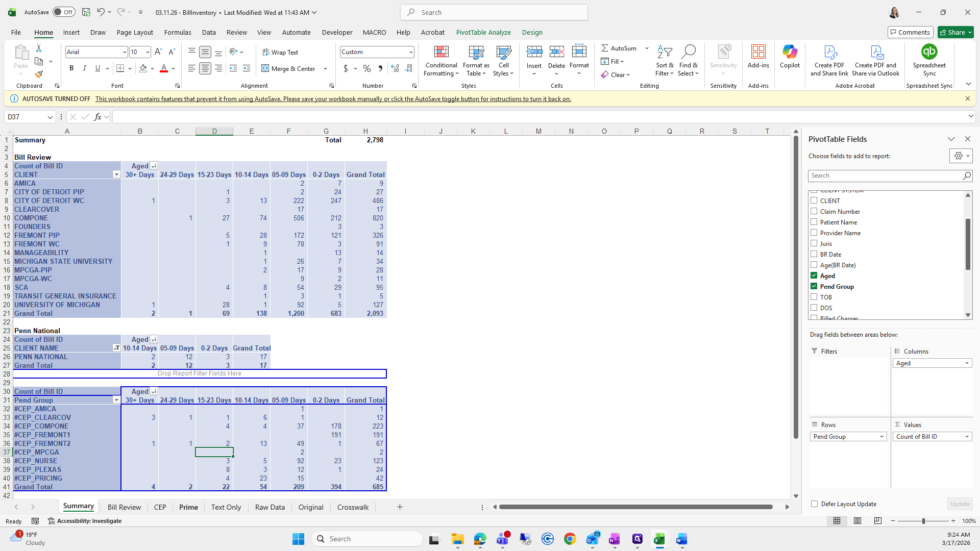Check the Defer Layout Update checkbox
Image resolution: width=980 pixels, height=551 pixels.
814,504
